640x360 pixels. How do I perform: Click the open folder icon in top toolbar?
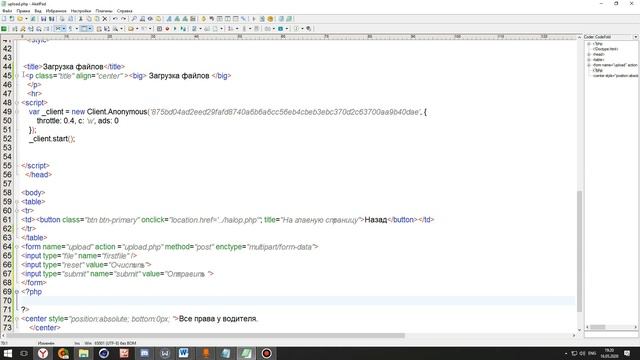pos(20,19)
